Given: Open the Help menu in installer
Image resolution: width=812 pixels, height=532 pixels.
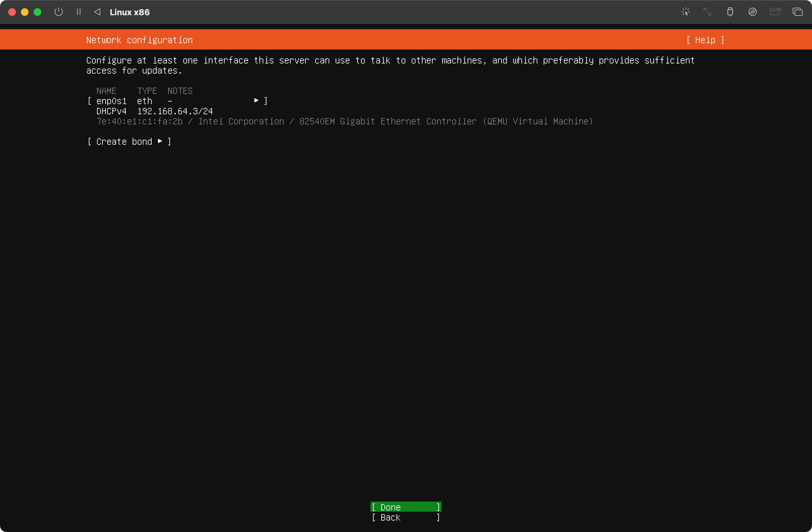Looking at the screenshot, I should point(705,40).
